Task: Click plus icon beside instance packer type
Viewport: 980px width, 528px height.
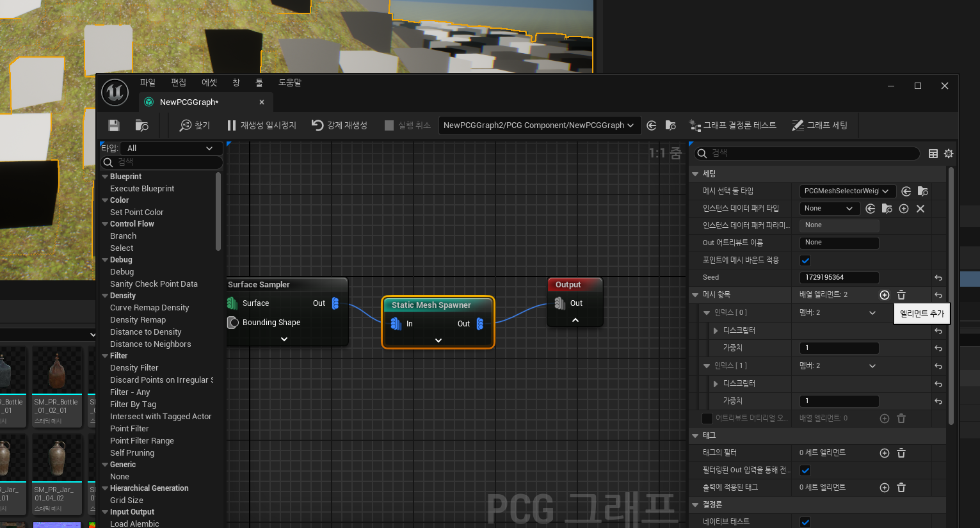Action: (x=904, y=209)
